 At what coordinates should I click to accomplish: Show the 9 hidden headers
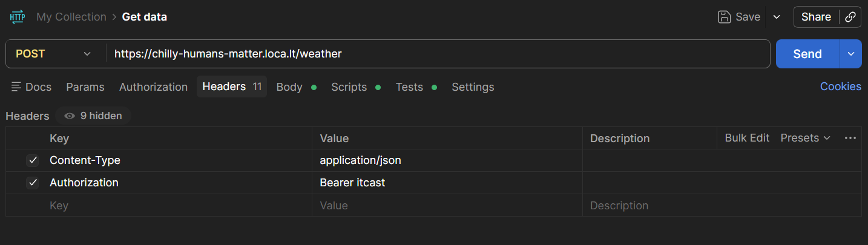pos(93,116)
